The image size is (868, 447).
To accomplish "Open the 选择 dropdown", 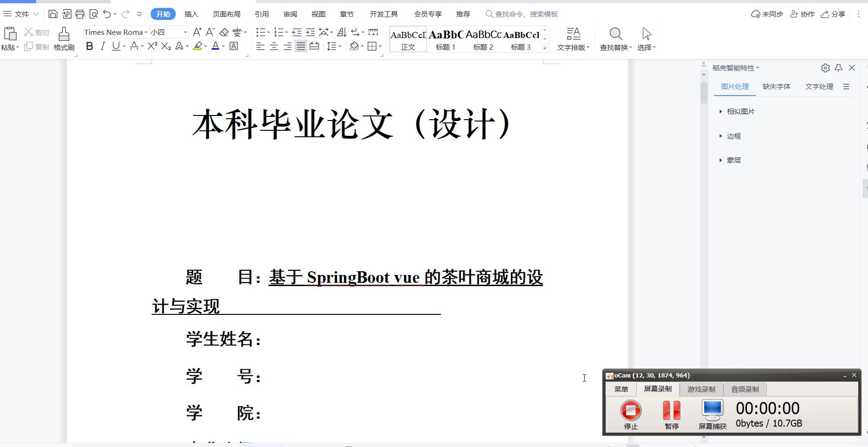I will tap(646, 47).
